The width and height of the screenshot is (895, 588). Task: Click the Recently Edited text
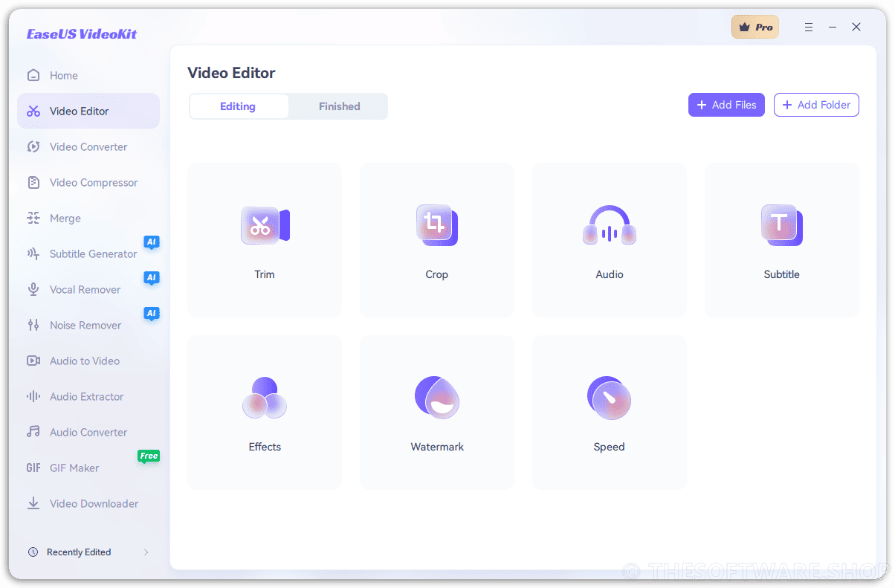(79, 552)
